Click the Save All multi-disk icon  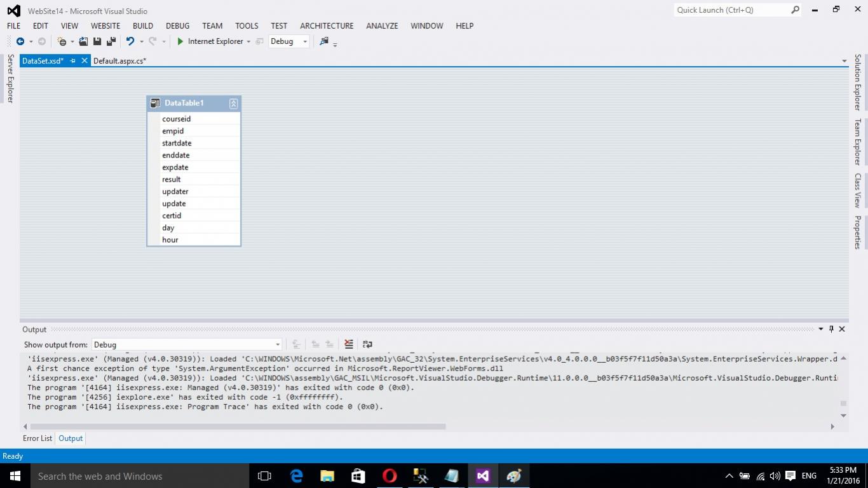(111, 41)
